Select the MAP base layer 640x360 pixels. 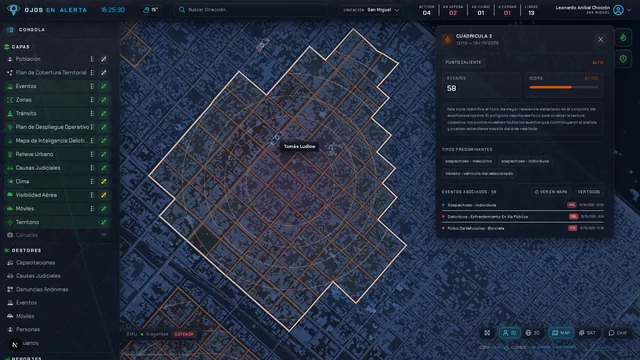point(561,333)
